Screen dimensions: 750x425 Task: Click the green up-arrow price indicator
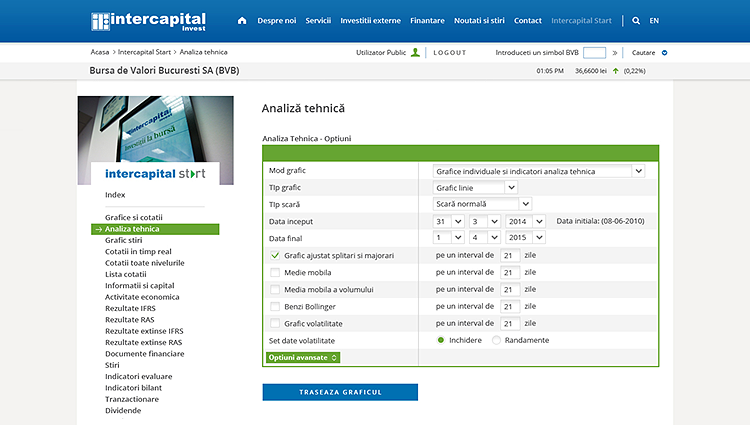615,71
